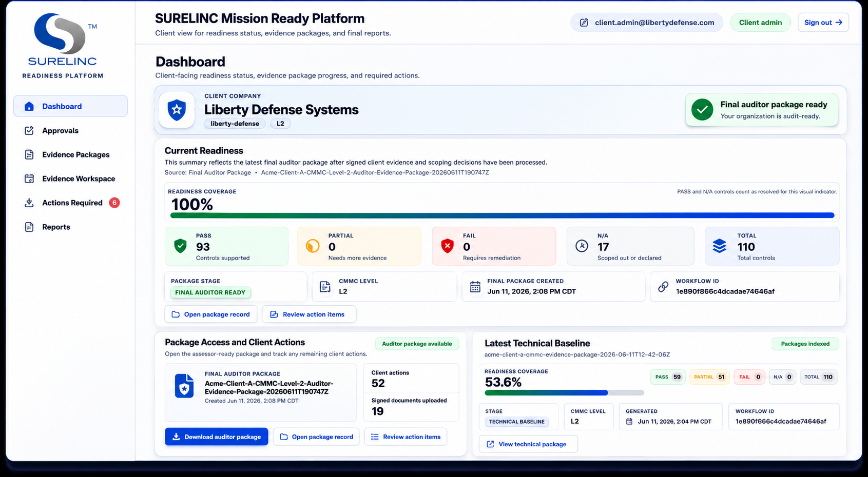Click the FINAL AUDITOR READY stage badge
Viewport: 868px width, 477px height.
[x=210, y=292]
